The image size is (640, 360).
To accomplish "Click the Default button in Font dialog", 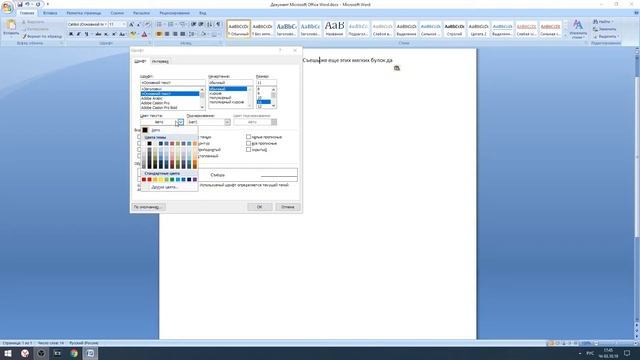I will click(148, 207).
